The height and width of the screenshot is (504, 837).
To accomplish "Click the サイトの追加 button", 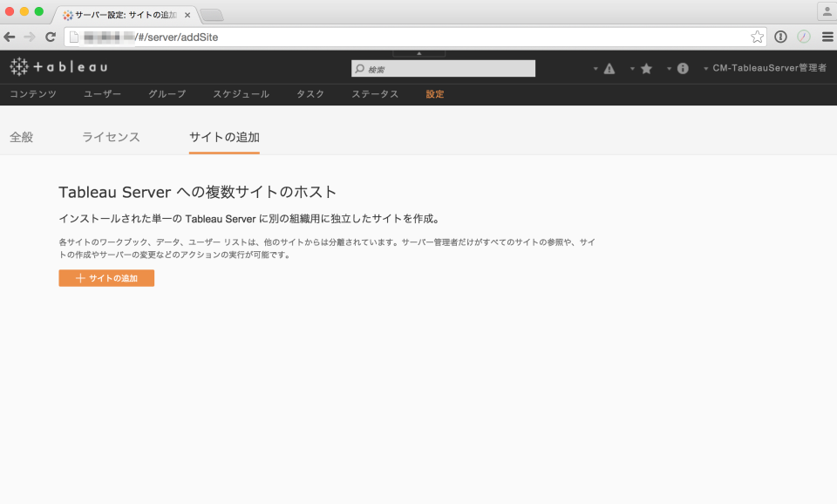I will [106, 277].
